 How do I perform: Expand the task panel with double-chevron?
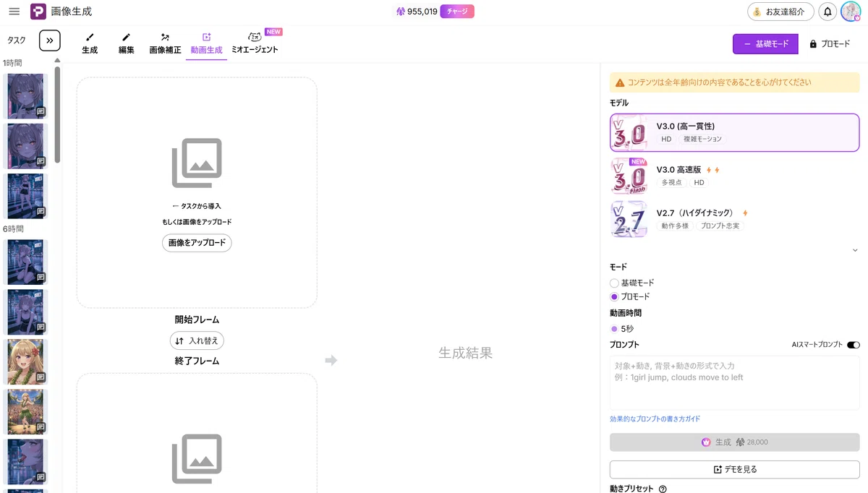coord(50,40)
